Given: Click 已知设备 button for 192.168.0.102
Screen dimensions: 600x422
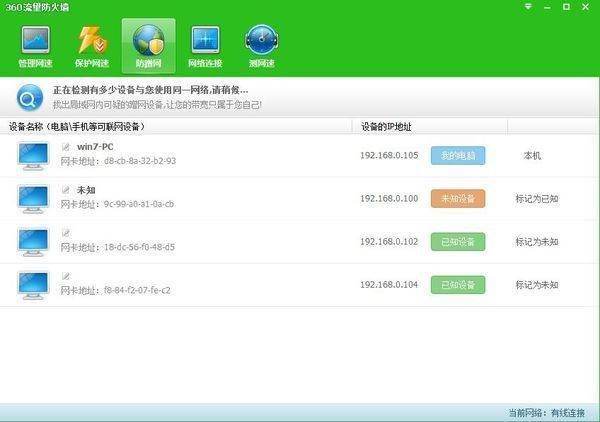Looking at the screenshot, I should coord(458,242).
